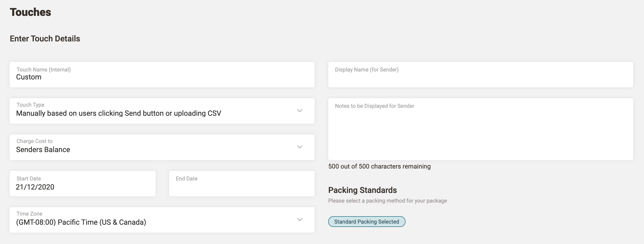Select the End Date field
644x244 pixels.
(242, 184)
